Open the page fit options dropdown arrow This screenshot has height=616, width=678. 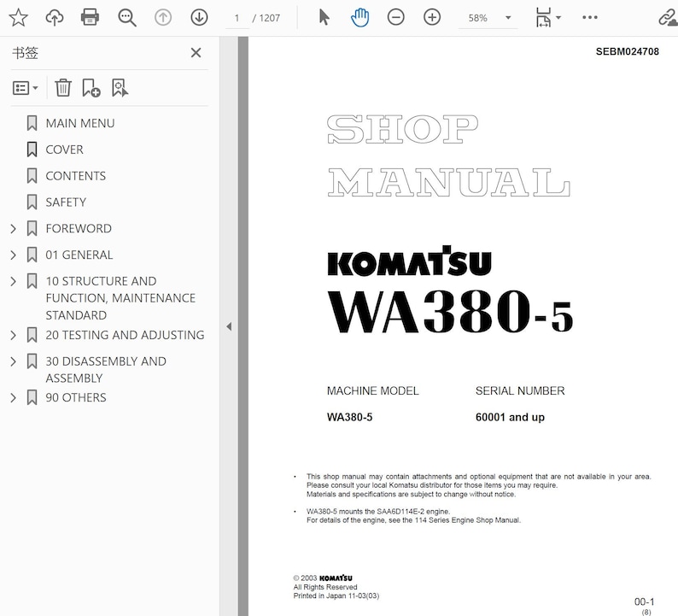tap(558, 18)
